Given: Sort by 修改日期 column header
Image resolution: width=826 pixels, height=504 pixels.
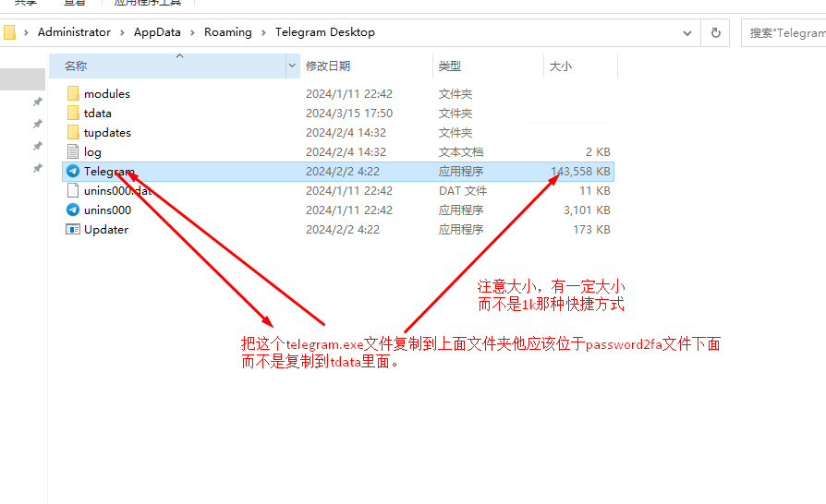Looking at the screenshot, I should pyautogui.click(x=366, y=66).
